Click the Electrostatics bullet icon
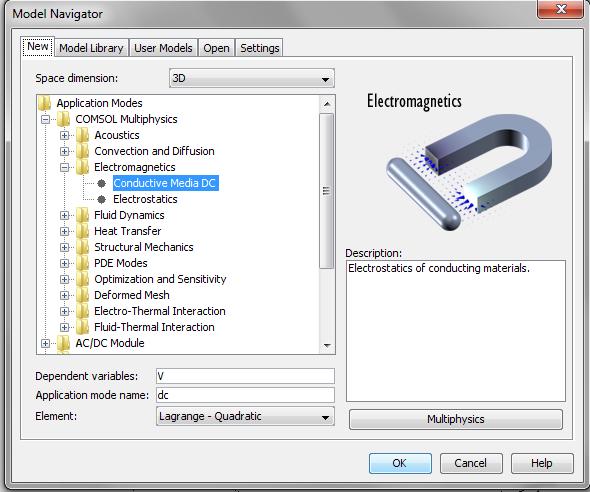590x492 pixels. [x=101, y=199]
